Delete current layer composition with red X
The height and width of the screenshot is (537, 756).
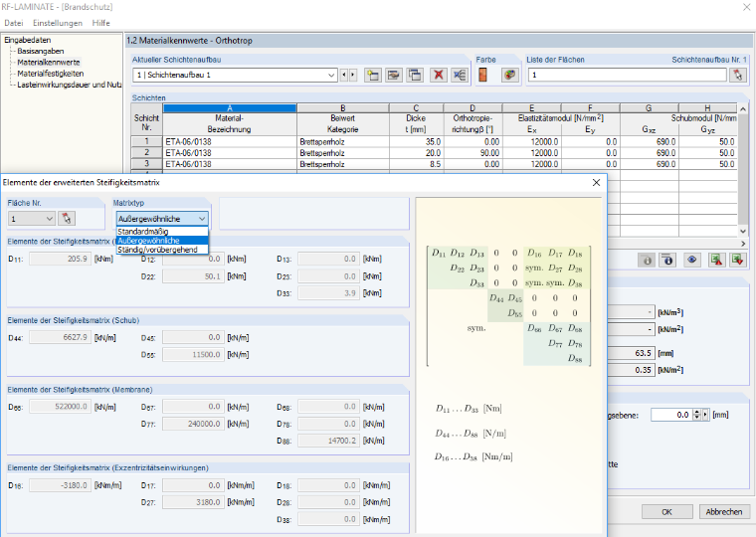439,76
